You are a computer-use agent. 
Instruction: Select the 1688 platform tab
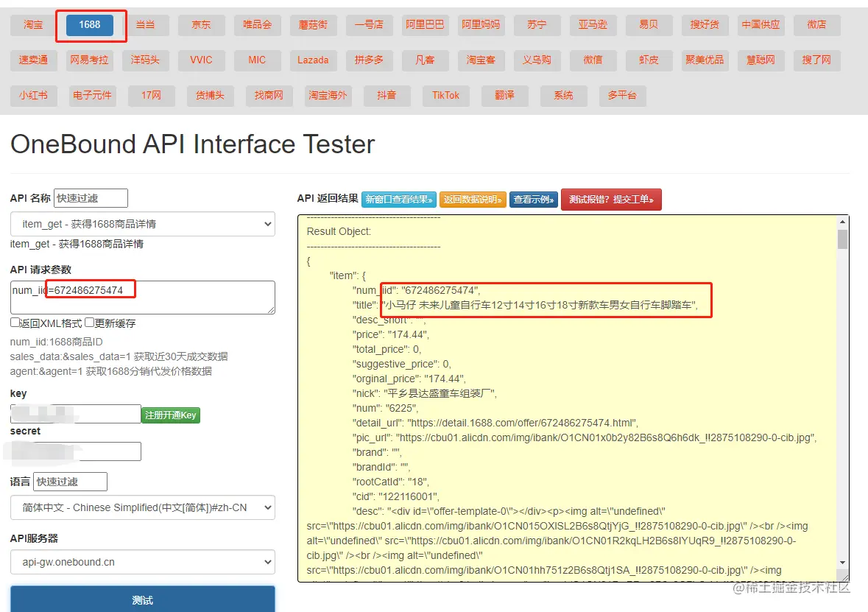coord(90,25)
